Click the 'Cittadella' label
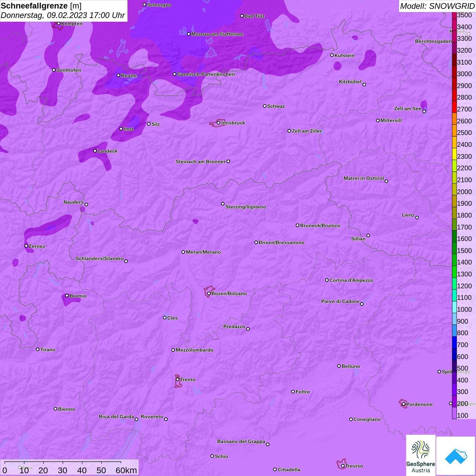 289,470
